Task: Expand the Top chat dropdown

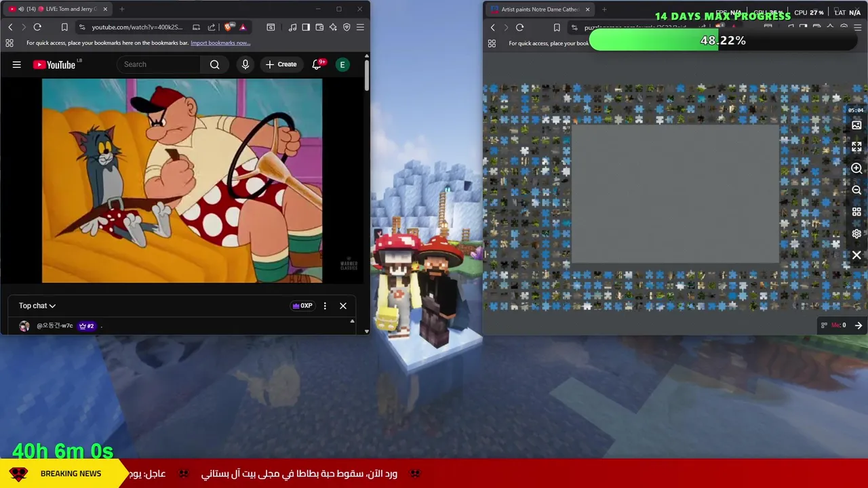Action: point(37,306)
